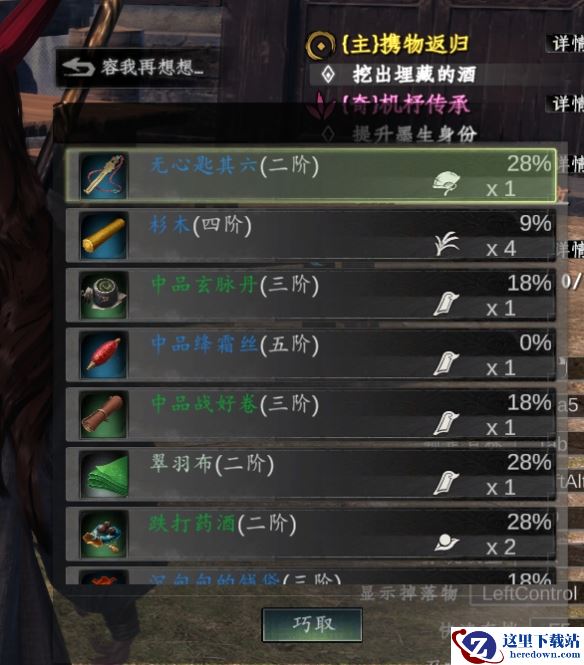Click the fan icon on the 无心匙其六 row

(446, 183)
